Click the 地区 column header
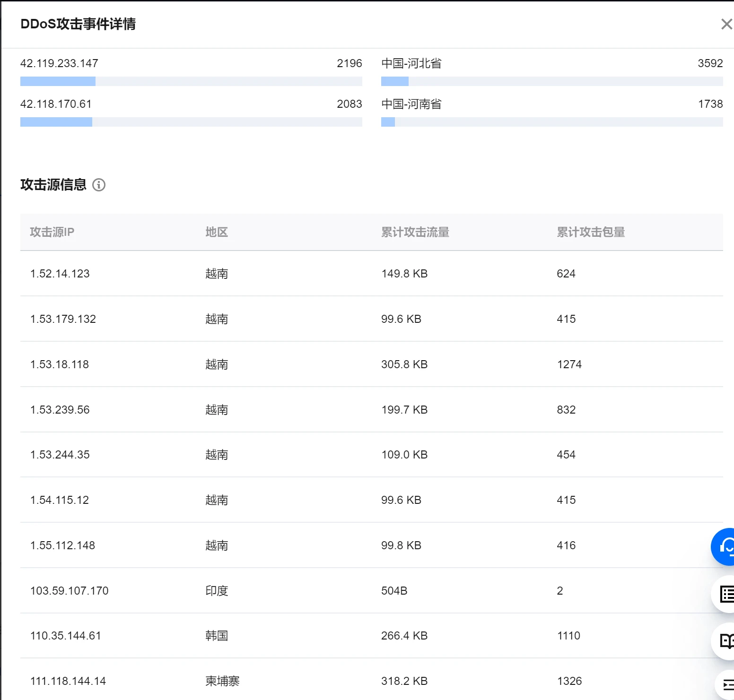 [217, 232]
